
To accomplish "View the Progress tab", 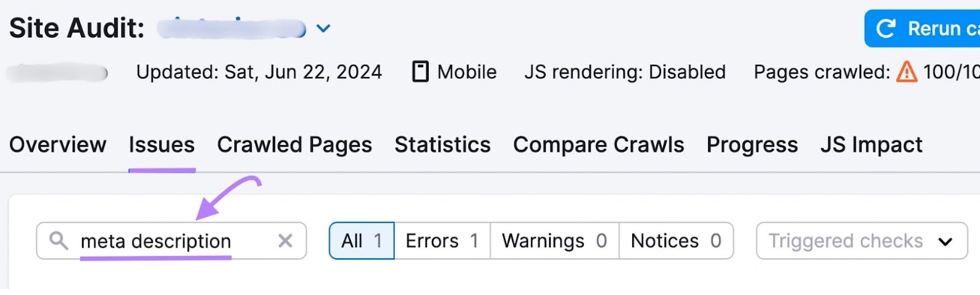I will point(752,145).
